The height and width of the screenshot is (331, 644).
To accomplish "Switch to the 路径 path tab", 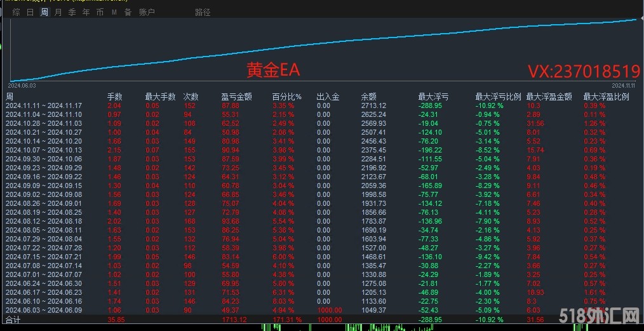I will pyautogui.click(x=203, y=12).
